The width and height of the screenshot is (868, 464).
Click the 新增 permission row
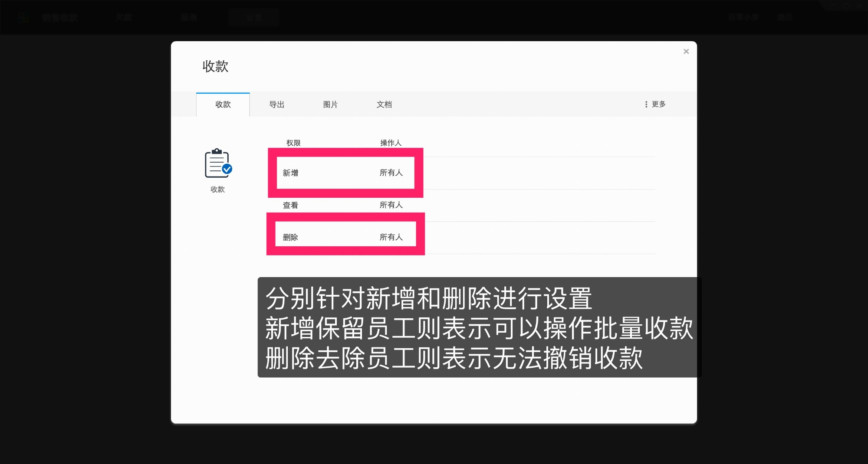coord(289,173)
